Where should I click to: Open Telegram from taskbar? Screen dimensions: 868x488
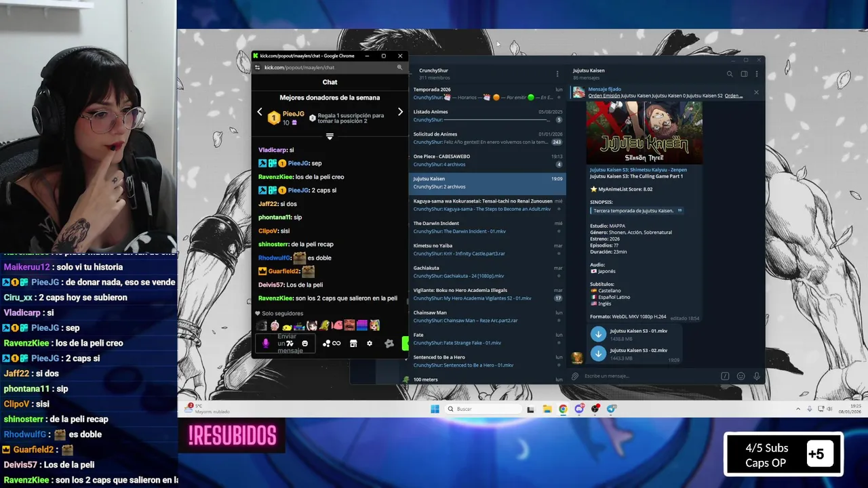[x=612, y=409]
